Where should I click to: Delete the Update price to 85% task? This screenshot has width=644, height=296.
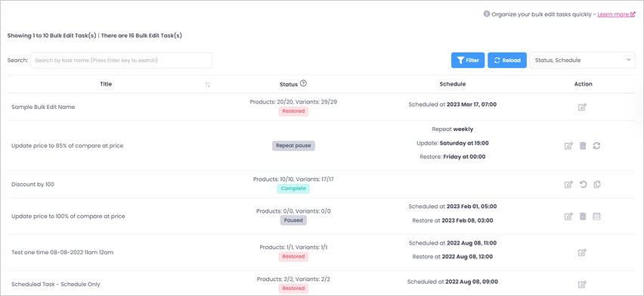582,146
